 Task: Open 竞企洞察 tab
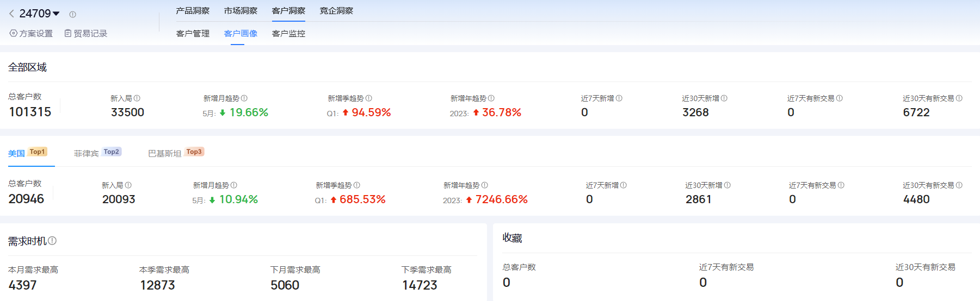click(336, 11)
